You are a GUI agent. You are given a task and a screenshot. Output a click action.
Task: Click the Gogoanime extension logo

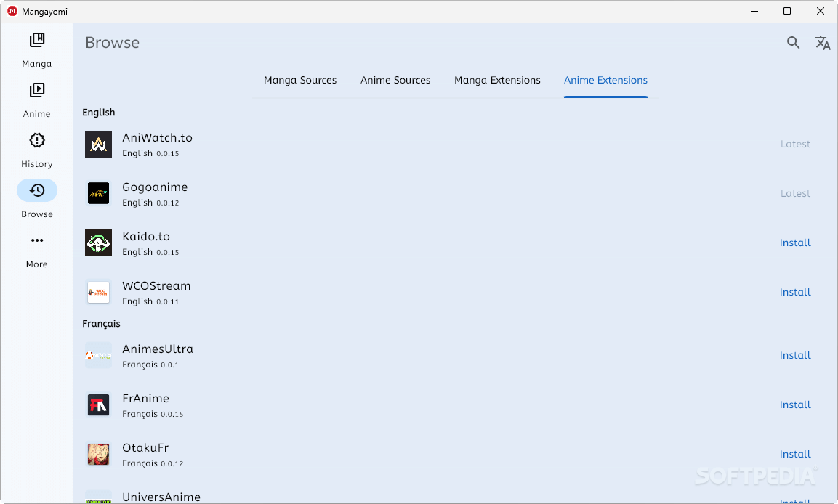coord(98,193)
